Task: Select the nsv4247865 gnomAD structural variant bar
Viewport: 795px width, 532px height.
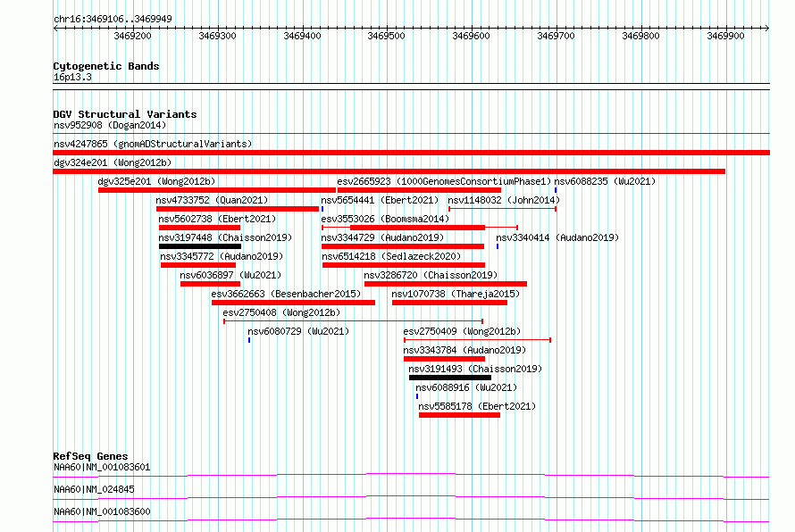Action: pos(411,153)
